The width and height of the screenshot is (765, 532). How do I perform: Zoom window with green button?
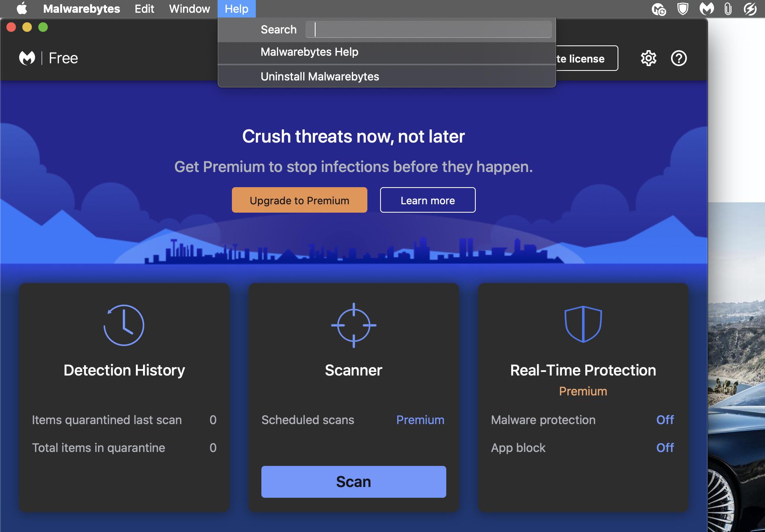point(43,27)
